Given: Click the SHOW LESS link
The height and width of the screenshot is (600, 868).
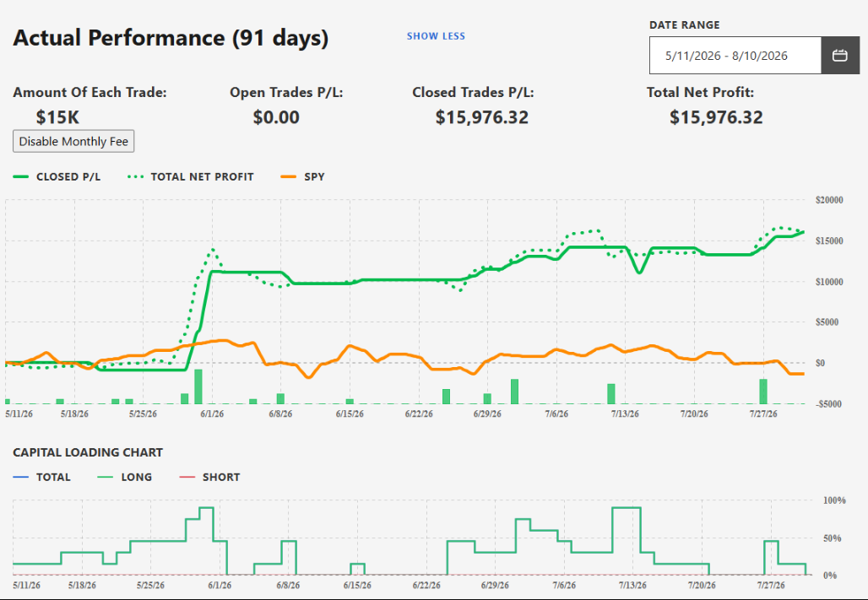Looking at the screenshot, I should click(436, 36).
